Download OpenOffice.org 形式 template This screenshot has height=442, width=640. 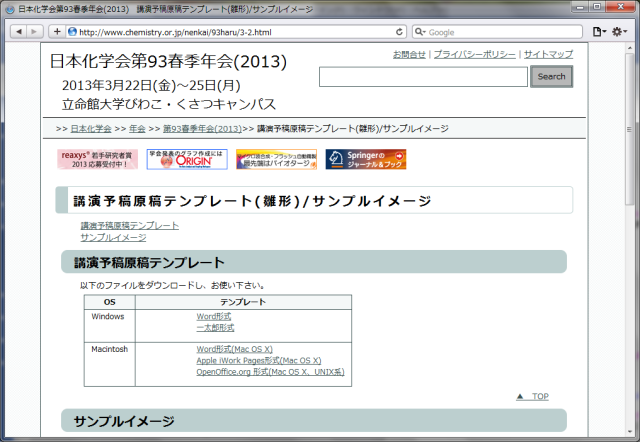[x=270, y=372]
